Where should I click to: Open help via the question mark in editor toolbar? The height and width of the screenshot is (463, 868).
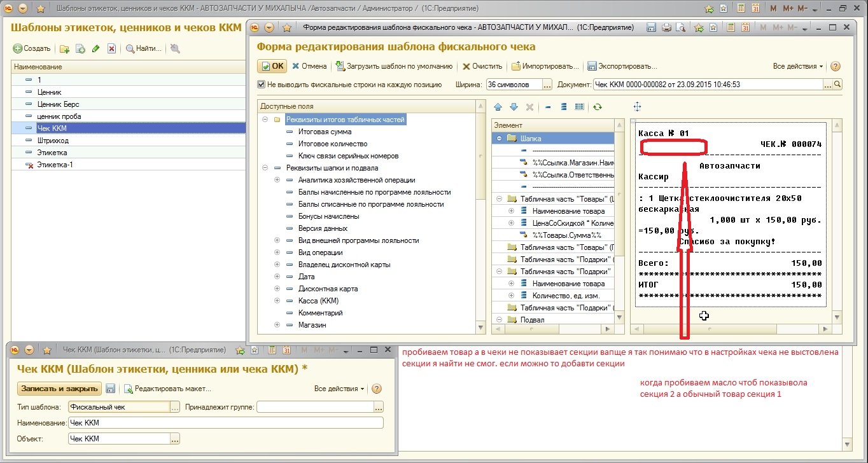[836, 66]
